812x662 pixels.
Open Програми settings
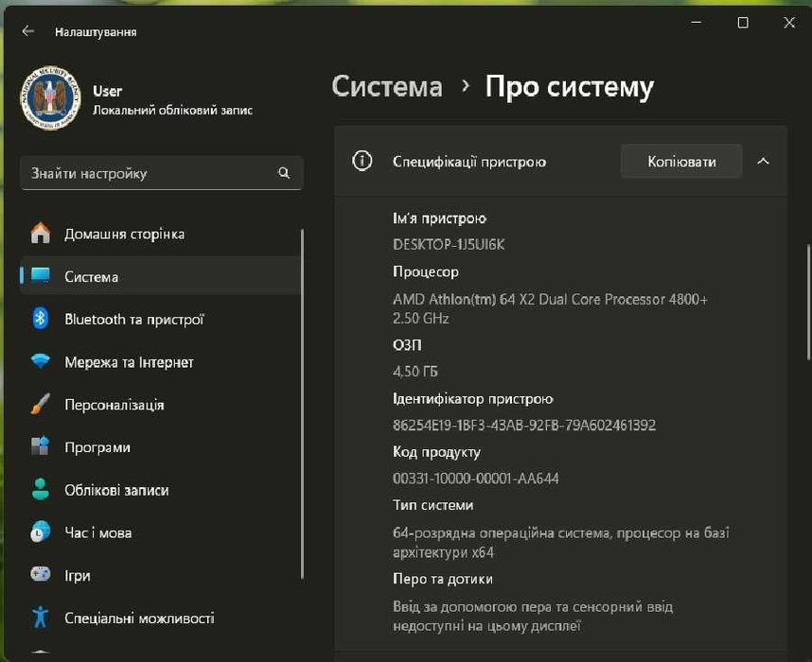point(161,447)
